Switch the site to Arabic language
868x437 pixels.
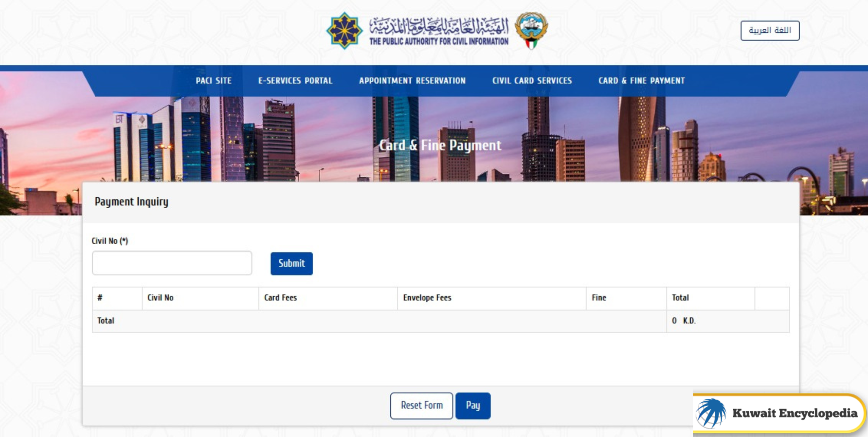tap(770, 31)
